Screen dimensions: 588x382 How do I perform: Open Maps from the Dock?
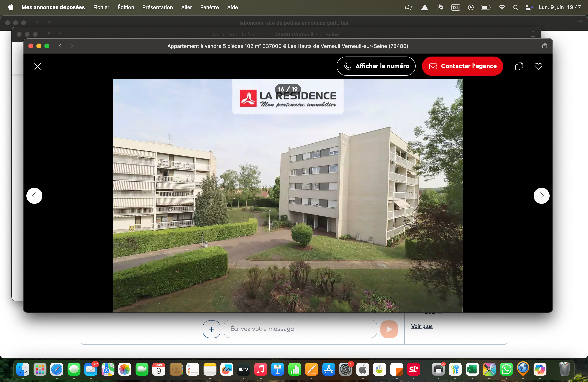[108, 369]
